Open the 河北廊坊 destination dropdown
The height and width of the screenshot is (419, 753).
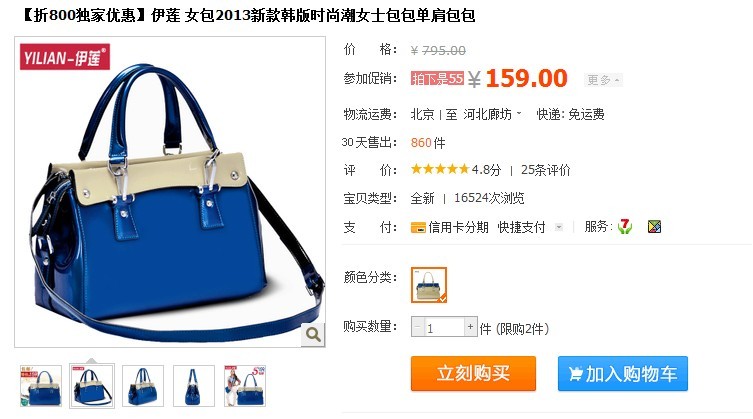coord(492,114)
